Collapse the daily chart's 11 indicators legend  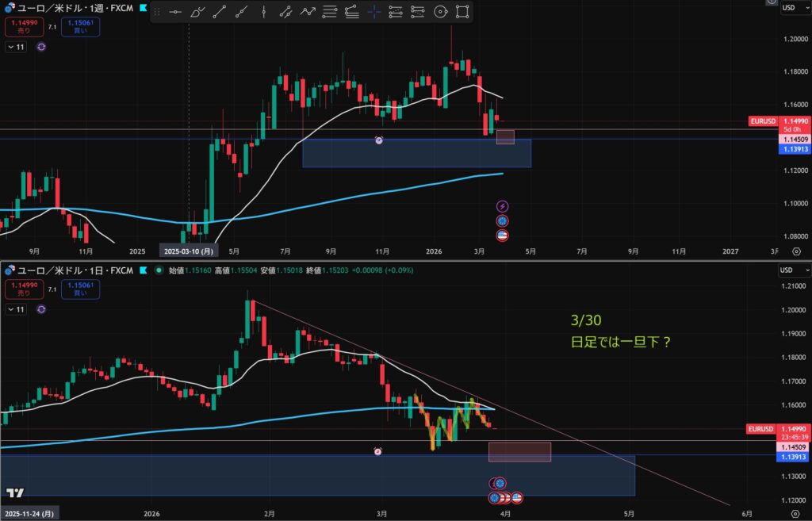tap(15, 310)
